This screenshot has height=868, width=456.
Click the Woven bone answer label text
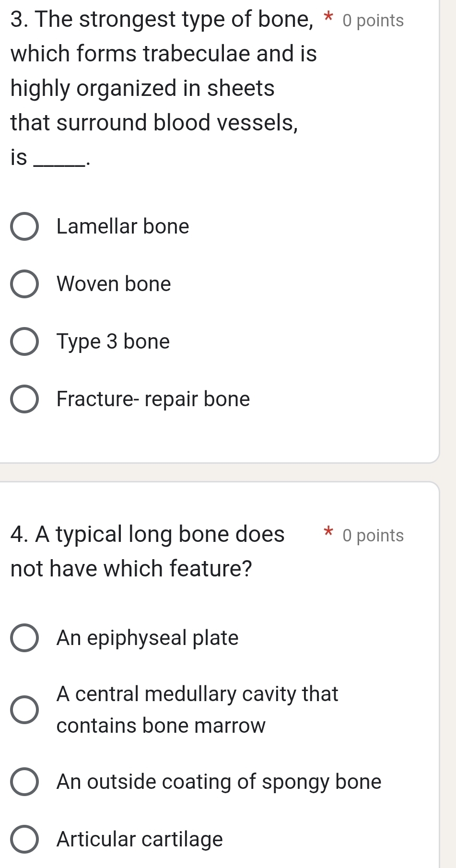[x=113, y=284]
